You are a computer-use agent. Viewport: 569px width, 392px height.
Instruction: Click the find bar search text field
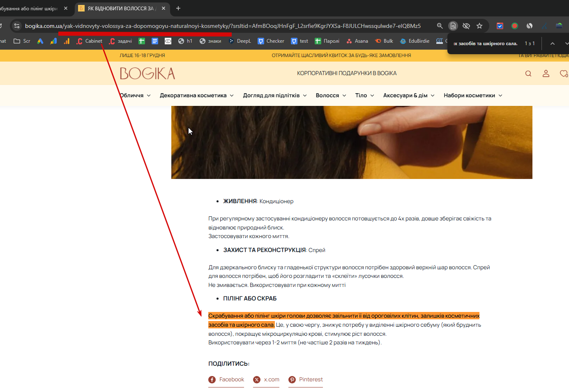(x=486, y=44)
